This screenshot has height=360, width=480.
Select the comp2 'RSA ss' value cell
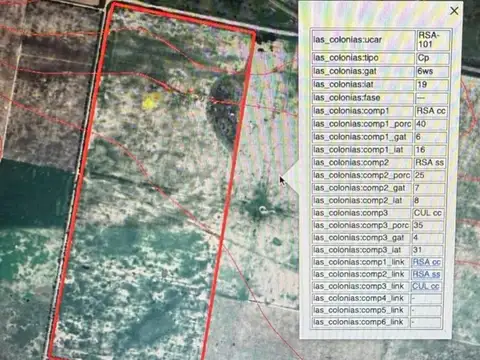point(430,163)
